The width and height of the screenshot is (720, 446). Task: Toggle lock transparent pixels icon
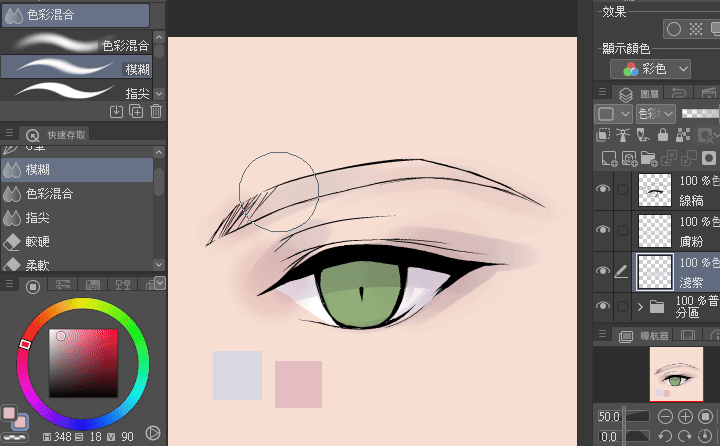click(683, 135)
